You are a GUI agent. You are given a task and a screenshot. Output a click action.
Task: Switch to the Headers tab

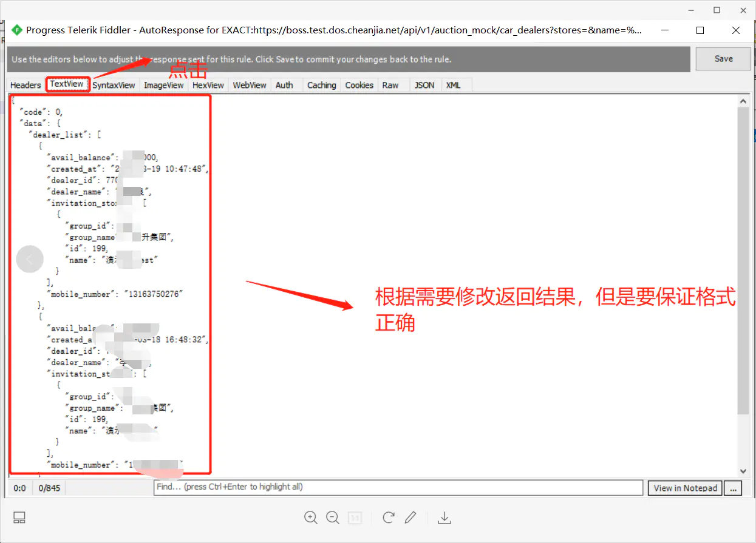(26, 85)
